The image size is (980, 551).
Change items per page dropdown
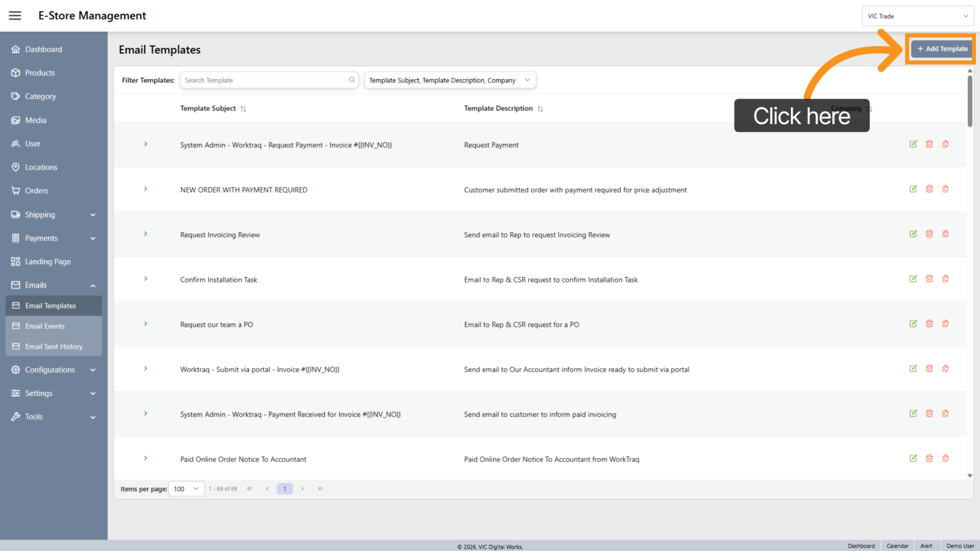186,489
